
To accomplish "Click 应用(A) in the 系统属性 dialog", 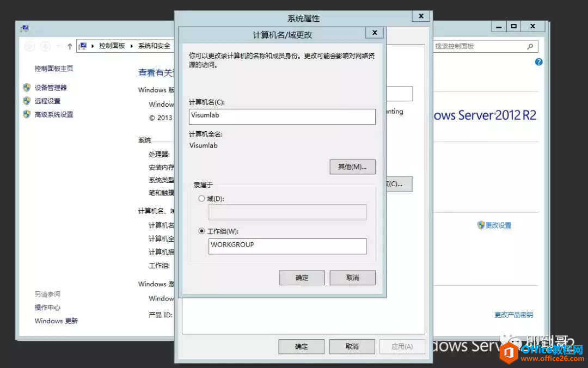I will click(402, 347).
